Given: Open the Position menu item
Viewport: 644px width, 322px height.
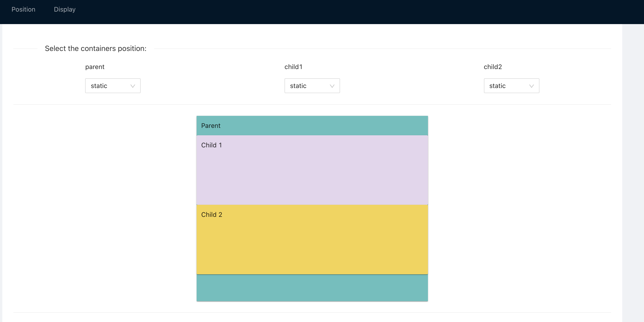Looking at the screenshot, I should (23, 9).
